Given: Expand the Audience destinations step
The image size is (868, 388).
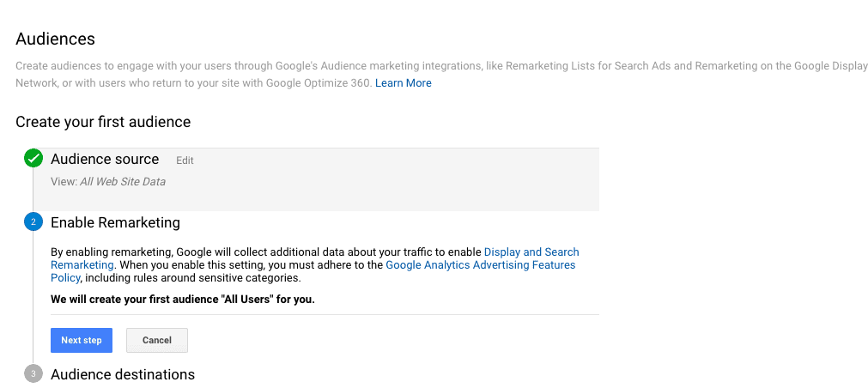Looking at the screenshot, I should pos(123,374).
